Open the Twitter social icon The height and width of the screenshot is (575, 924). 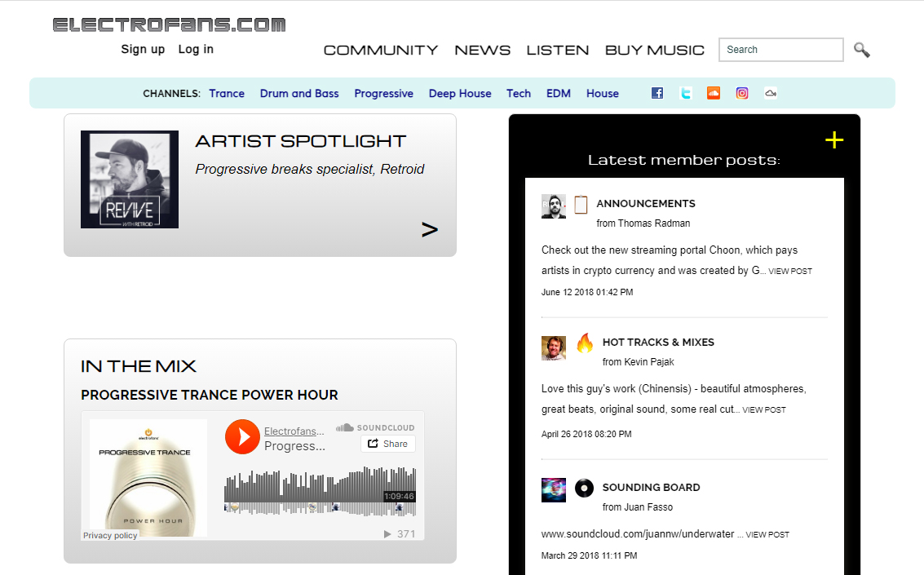pyautogui.click(x=685, y=93)
